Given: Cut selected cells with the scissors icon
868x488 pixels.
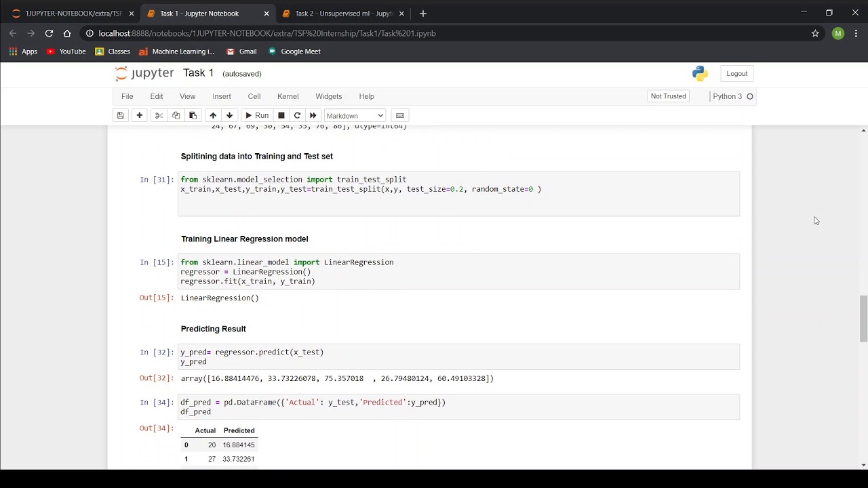Looking at the screenshot, I should click(x=159, y=115).
